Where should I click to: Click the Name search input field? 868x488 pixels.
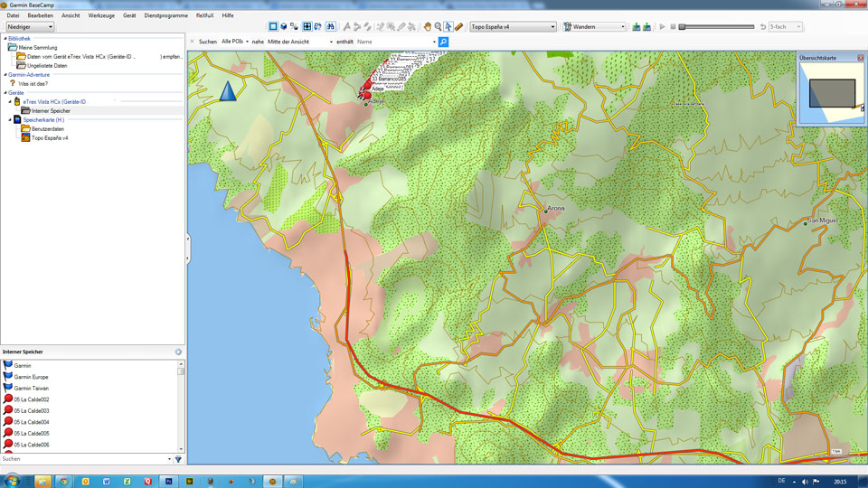396,42
